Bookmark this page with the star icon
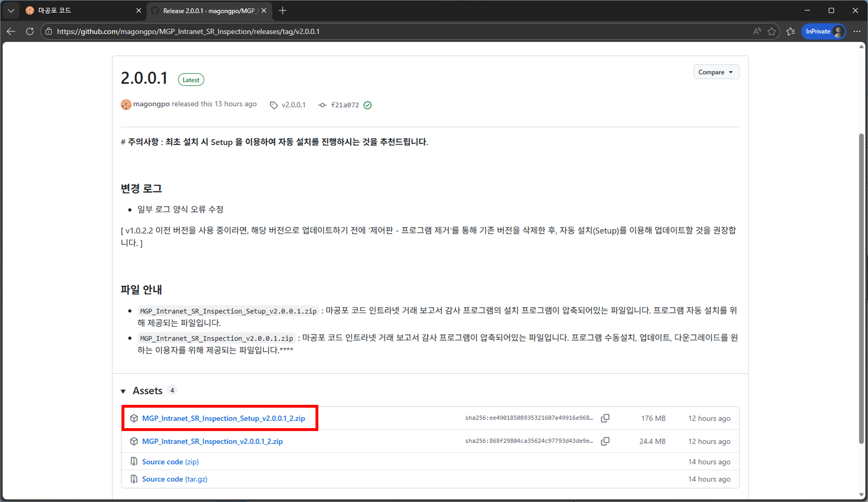The image size is (868, 502). 772,31
